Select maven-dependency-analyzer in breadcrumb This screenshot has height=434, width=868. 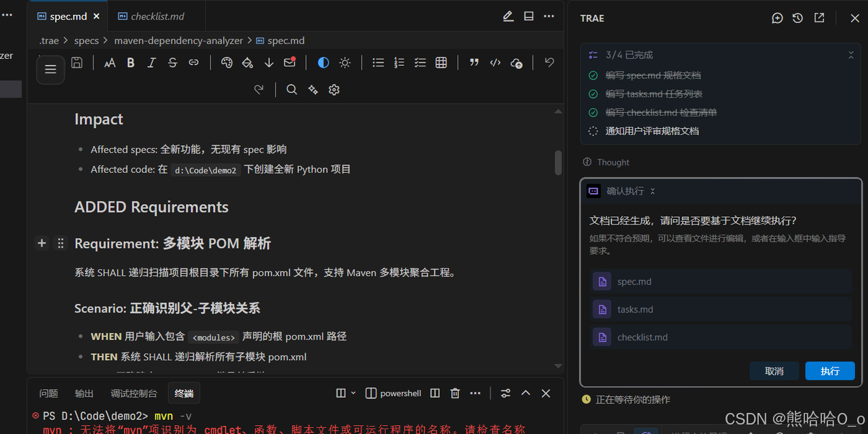pyautogui.click(x=179, y=41)
